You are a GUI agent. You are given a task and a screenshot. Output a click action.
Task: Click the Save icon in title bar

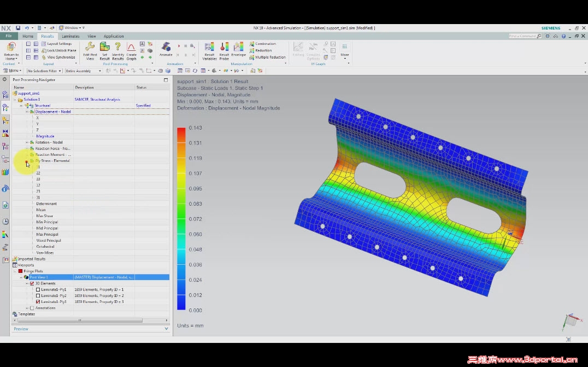(x=17, y=28)
